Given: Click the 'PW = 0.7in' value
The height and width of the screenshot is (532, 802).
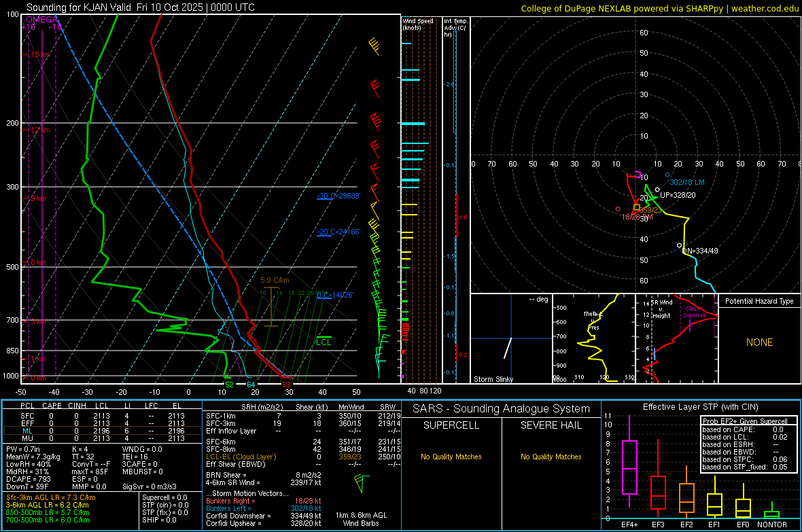Looking at the screenshot, I should pyautogui.click(x=23, y=449).
